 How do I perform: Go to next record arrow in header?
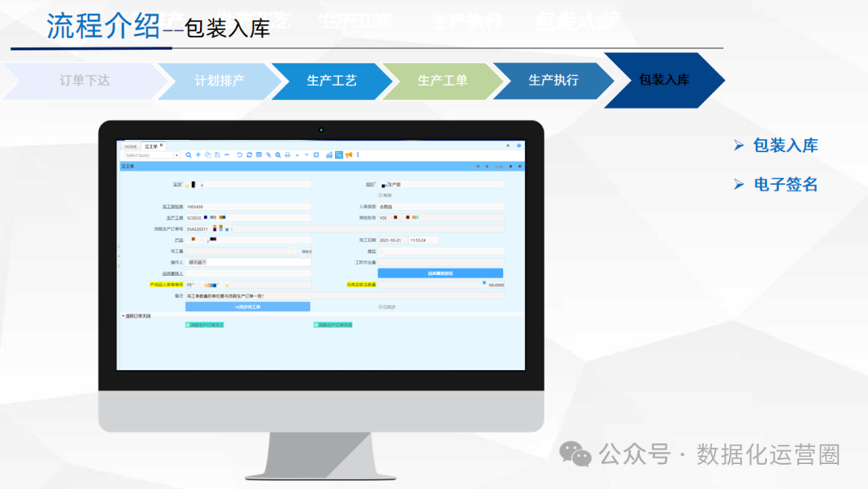pos(510,166)
